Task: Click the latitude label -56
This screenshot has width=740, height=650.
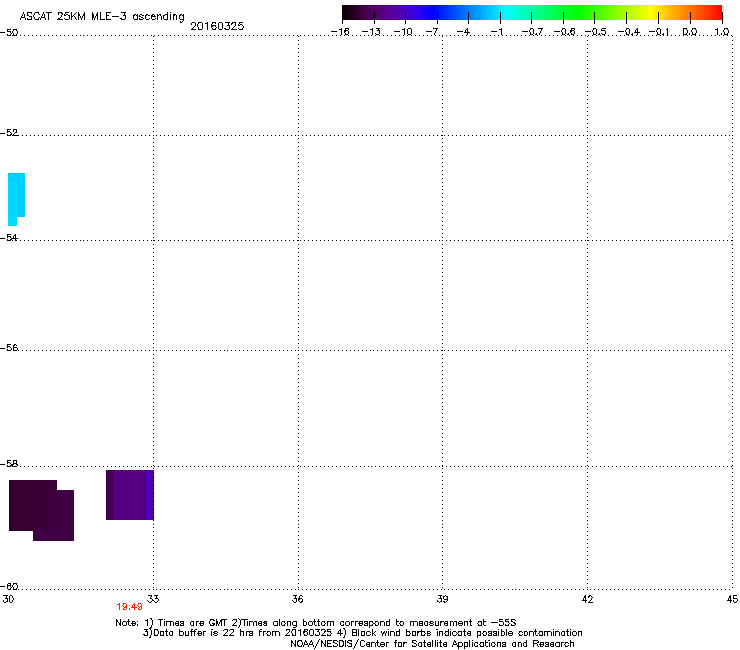Action: click(x=9, y=347)
